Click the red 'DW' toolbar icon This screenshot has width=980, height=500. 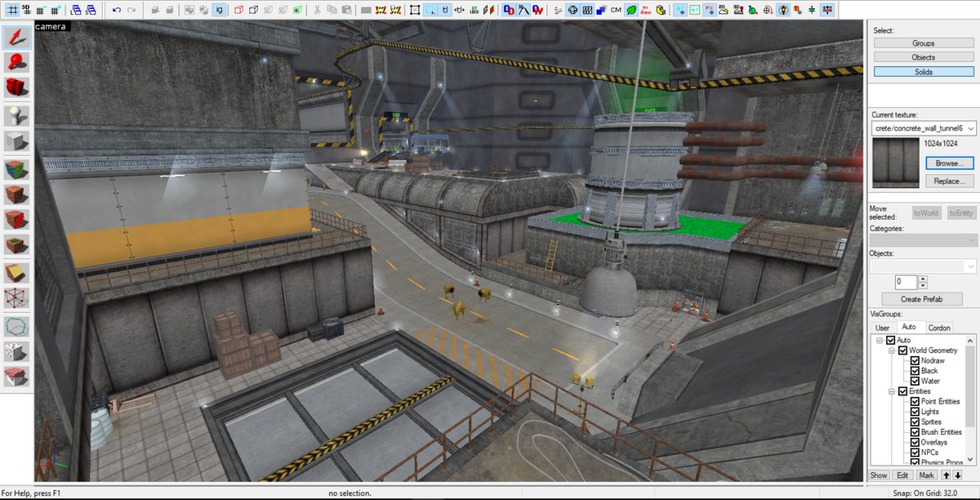click(538, 10)
